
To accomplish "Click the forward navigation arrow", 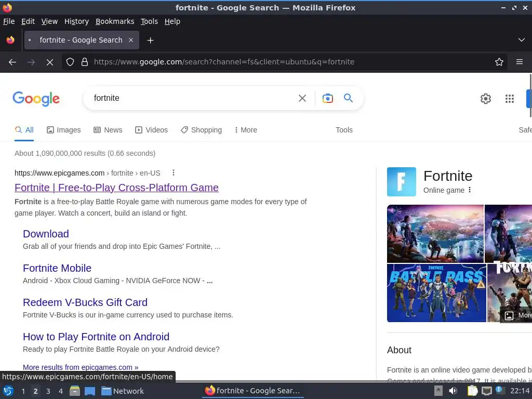I will 31,62.
